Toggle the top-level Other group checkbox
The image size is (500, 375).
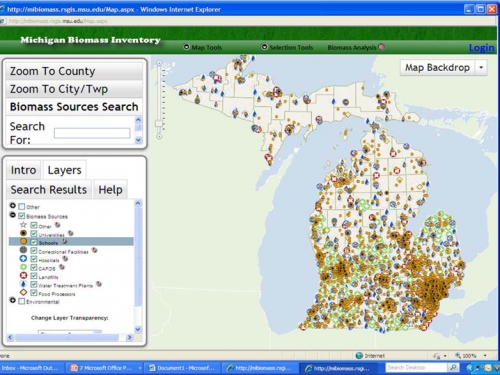click(22, 207)
